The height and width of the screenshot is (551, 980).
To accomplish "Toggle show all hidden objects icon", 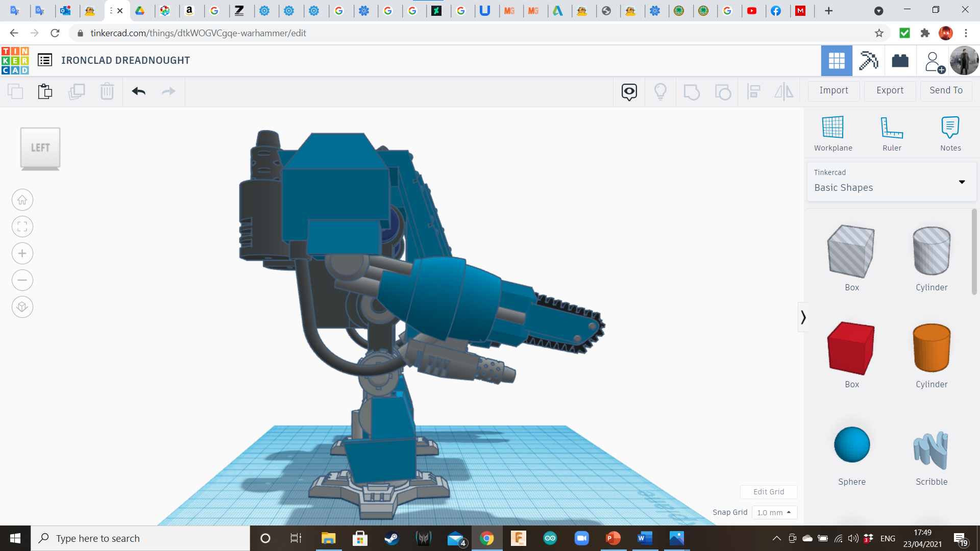I will (x=660, y=91).
